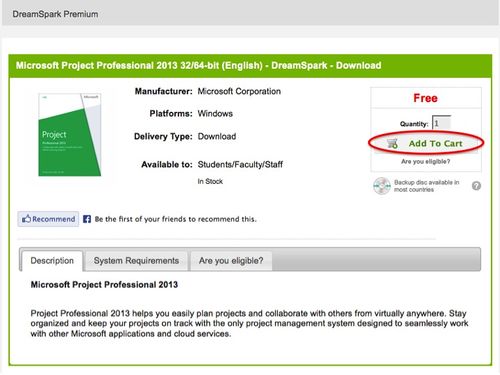Click the Add To Cart button
The height and width of the screenshot is (375, 500).
pos(426,143)
